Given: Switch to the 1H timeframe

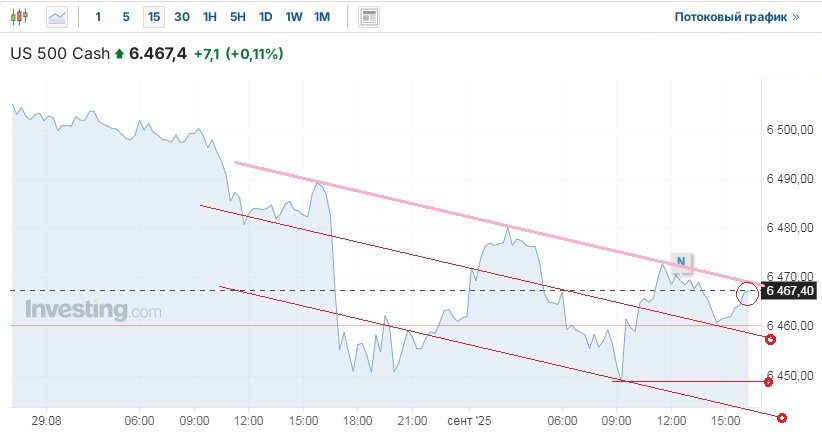Looking at the screenshot, I should pos(209,17).
